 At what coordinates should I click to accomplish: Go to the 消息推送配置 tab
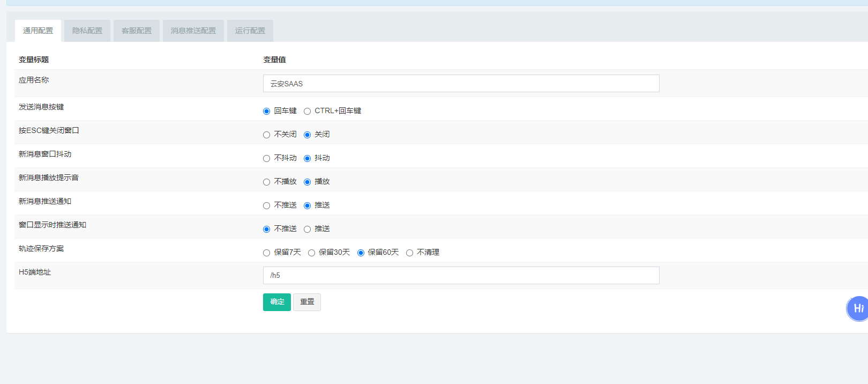coord(193,31)
